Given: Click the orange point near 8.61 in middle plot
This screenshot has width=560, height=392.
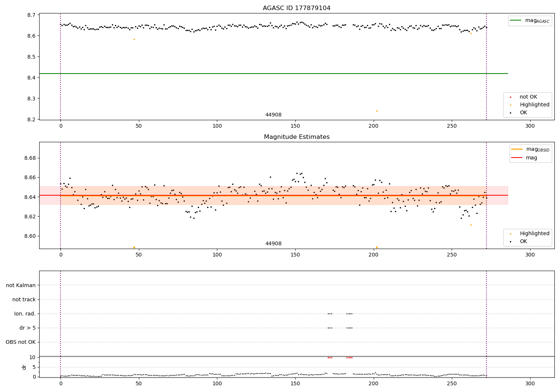Looking at the screenshot, I should (x=471, y=225).
